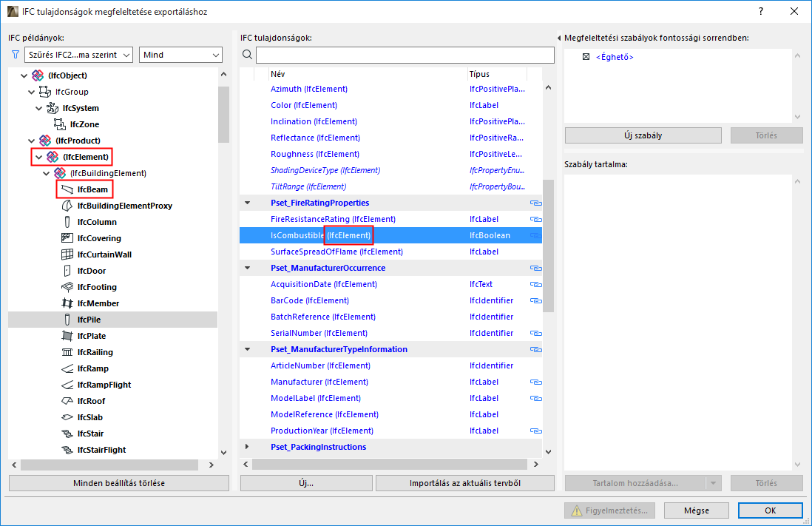The width and height of the screenshot is (812, 526).
Task: Click the IfcBuildingElementProxy icon
Action: [67, 206]
